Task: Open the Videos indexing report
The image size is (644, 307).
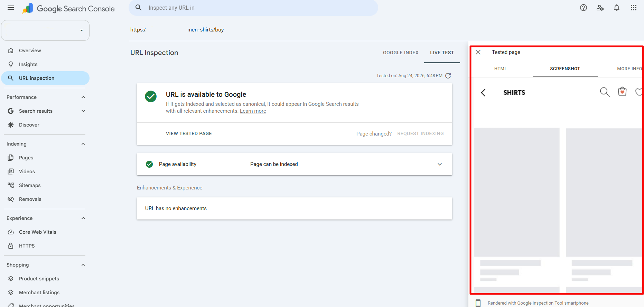Action: point(45,171)
